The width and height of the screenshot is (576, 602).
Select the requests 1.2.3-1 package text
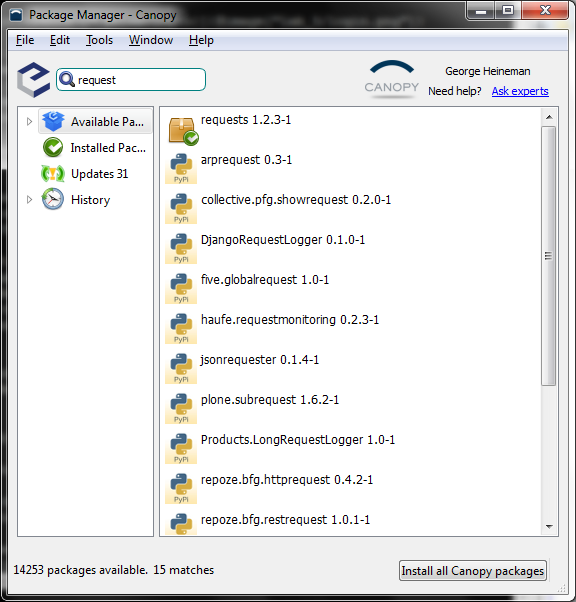[x=246, y=120]
